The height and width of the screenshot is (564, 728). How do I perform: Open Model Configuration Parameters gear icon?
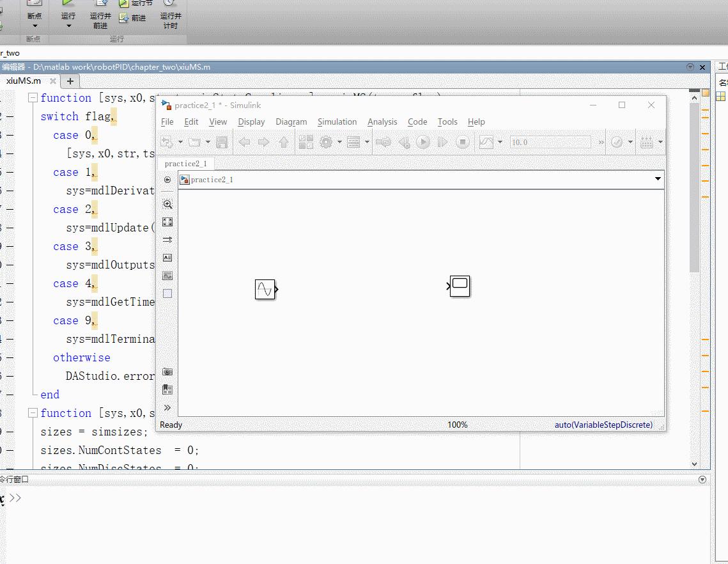point(326,142)
